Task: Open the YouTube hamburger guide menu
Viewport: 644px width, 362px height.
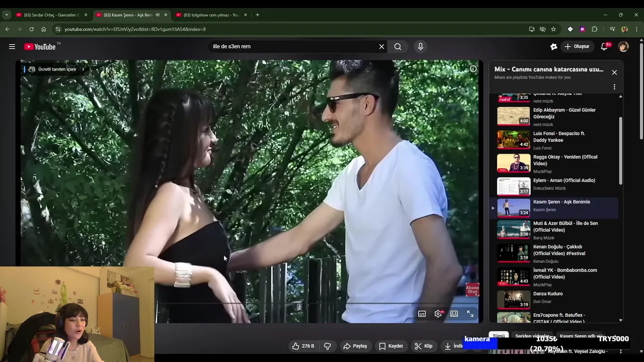Action: (12, 47)
